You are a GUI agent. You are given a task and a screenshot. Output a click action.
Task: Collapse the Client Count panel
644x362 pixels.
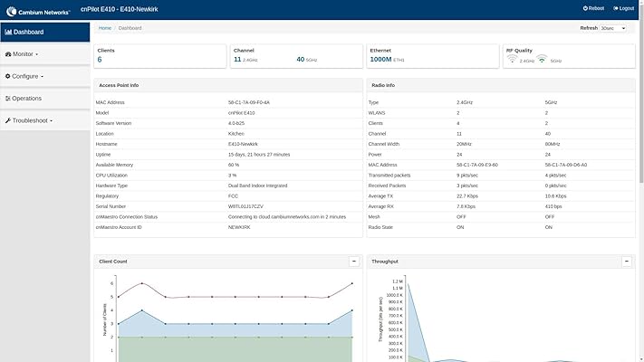click(x=353, y=261)
